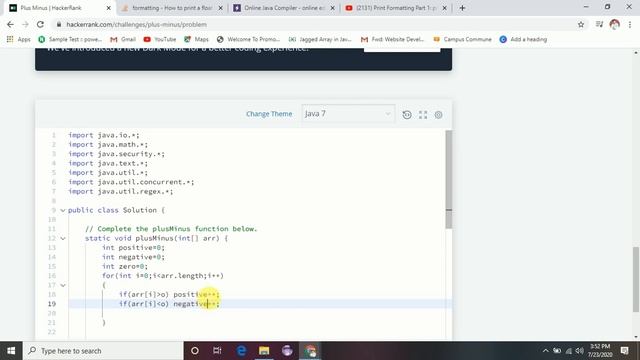640x360 pixels.
Task: Open the Jagged Array in Java bookmark
Action: [320, 39]
